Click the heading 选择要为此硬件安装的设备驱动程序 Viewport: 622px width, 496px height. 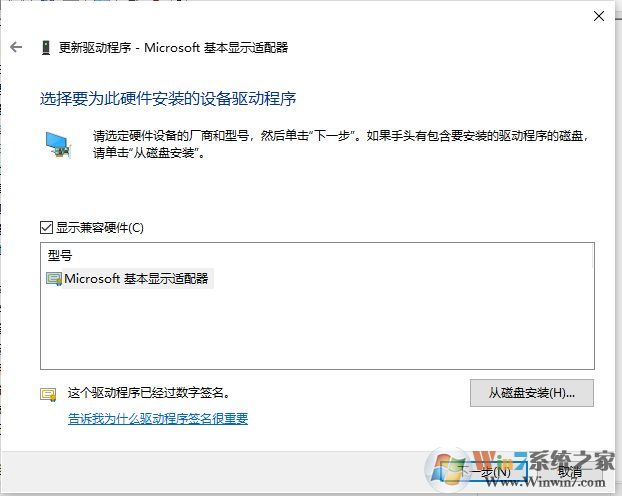(x=168, y=99)
